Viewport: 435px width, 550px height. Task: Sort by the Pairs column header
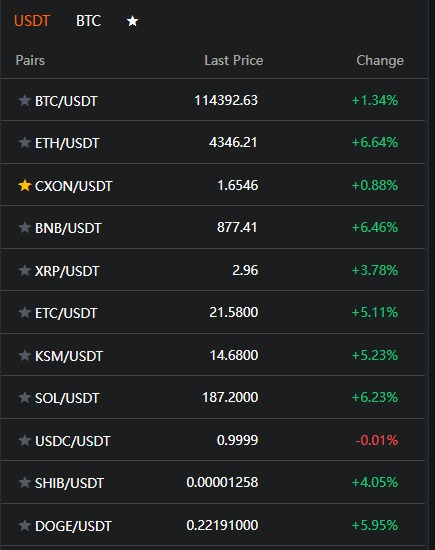(x=30, y=60)
